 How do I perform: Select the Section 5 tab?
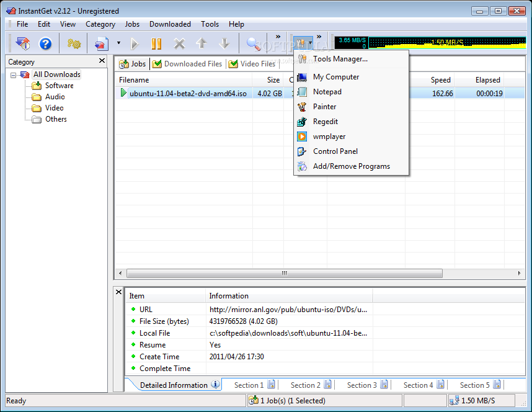[480, 385]
